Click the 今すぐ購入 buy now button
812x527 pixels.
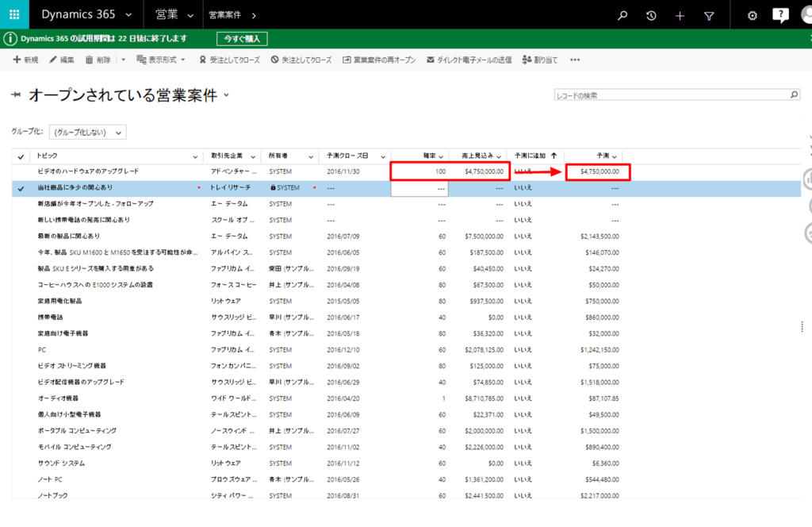(242, 39)
